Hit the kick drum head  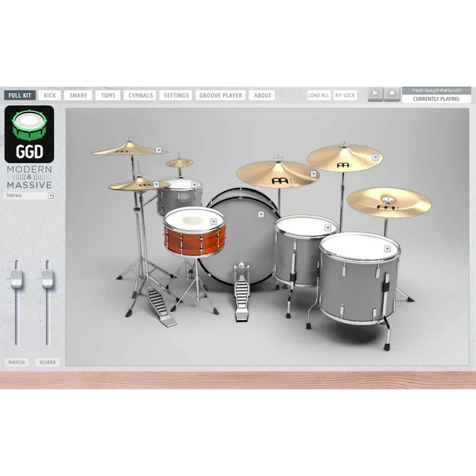243,240
